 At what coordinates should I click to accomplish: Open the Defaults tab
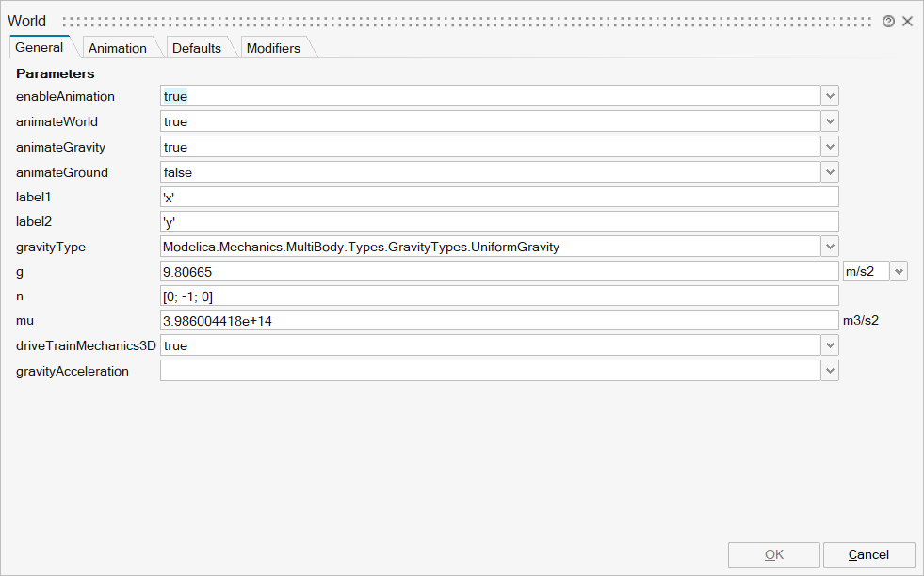click(197, 48)
